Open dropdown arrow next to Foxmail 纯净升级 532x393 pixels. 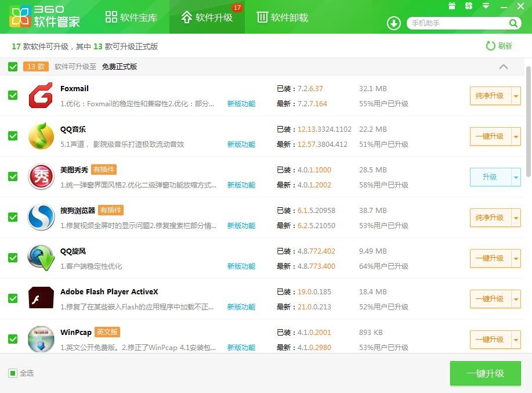516,96
